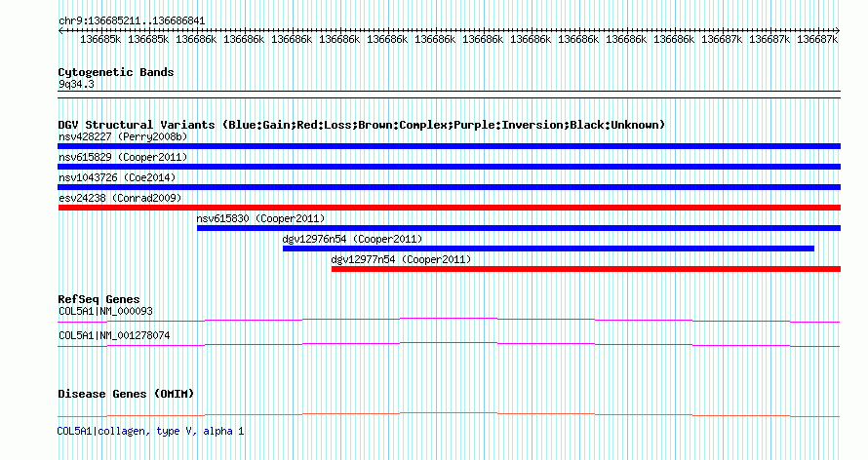
Task: Click the first 136685k ruler tick label
Action: 100,40
